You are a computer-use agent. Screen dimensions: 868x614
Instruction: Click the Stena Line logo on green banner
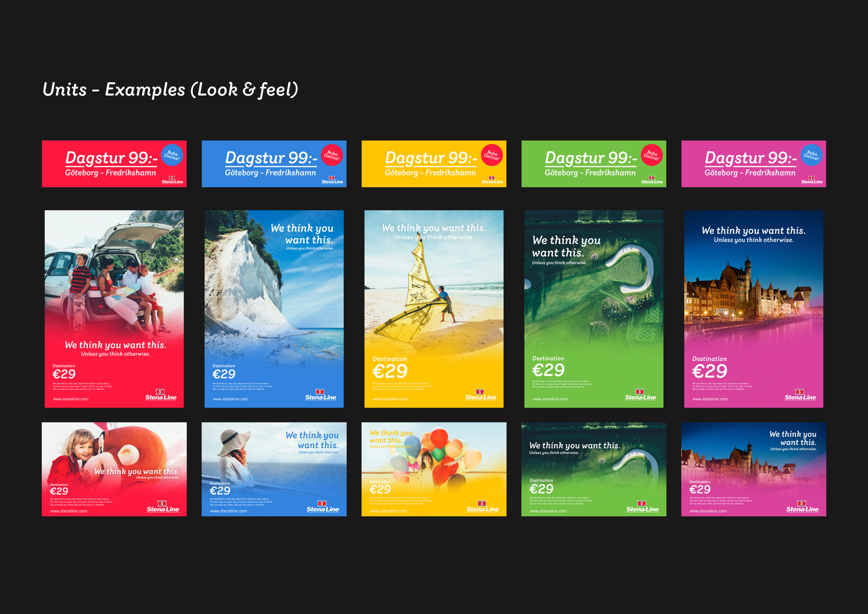point(652,180)
